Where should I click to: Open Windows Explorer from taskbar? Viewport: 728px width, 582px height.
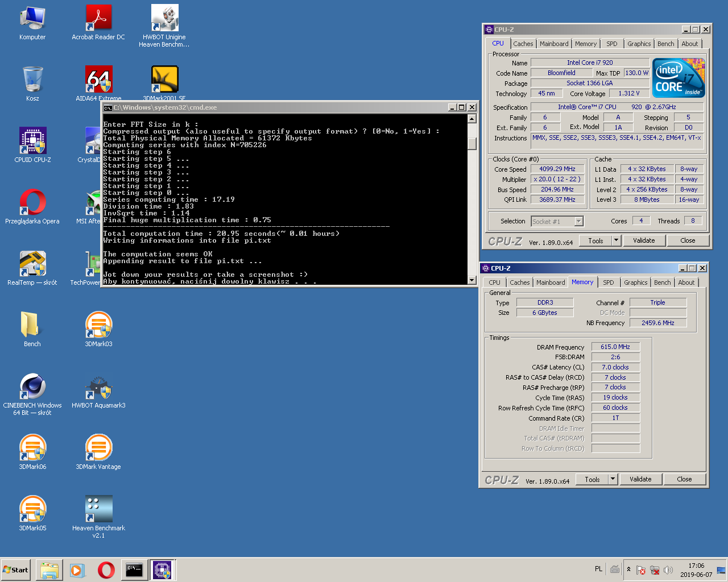pyautogui.click(x=49, y=570)
